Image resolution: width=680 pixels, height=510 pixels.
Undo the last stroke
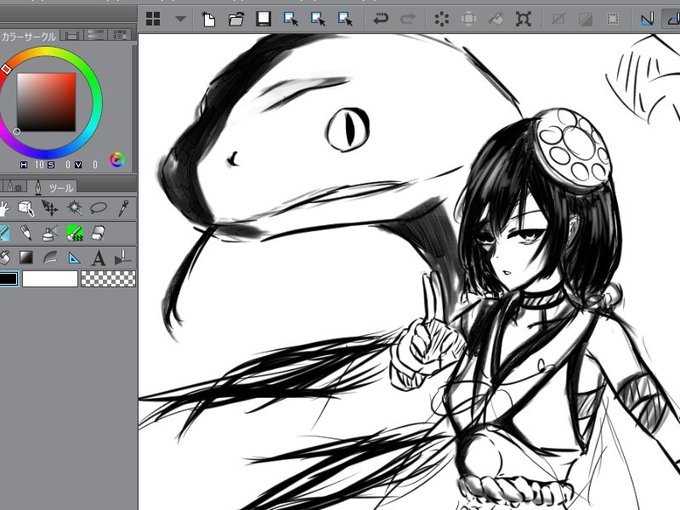coord(381,19)
